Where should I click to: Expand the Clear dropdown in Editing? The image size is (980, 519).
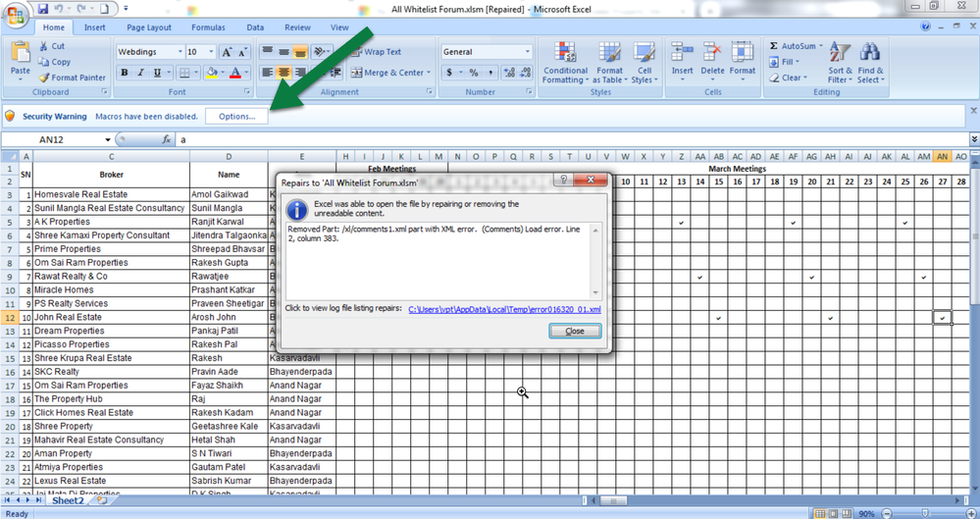tap(805, 78)
